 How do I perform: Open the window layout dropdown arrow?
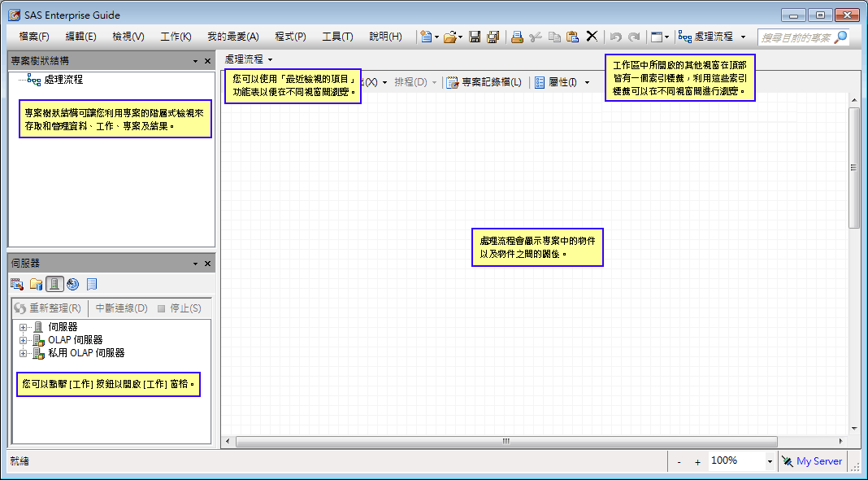click(x=667, y=37)
